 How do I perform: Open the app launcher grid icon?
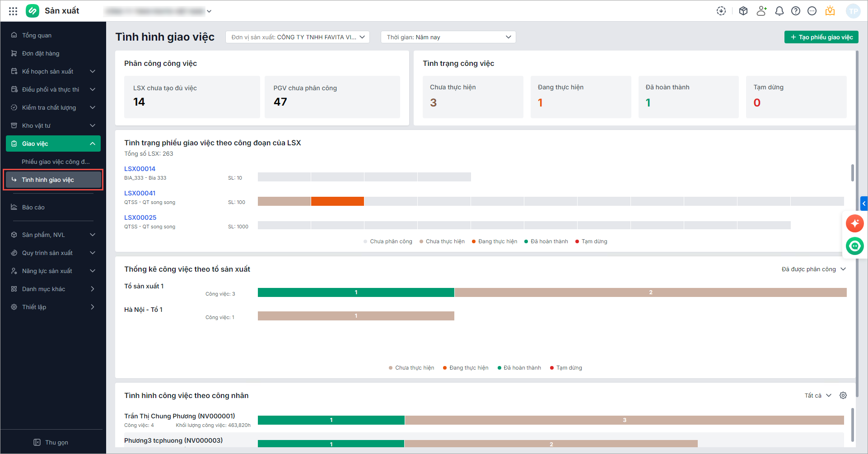(x=13, y=11)
